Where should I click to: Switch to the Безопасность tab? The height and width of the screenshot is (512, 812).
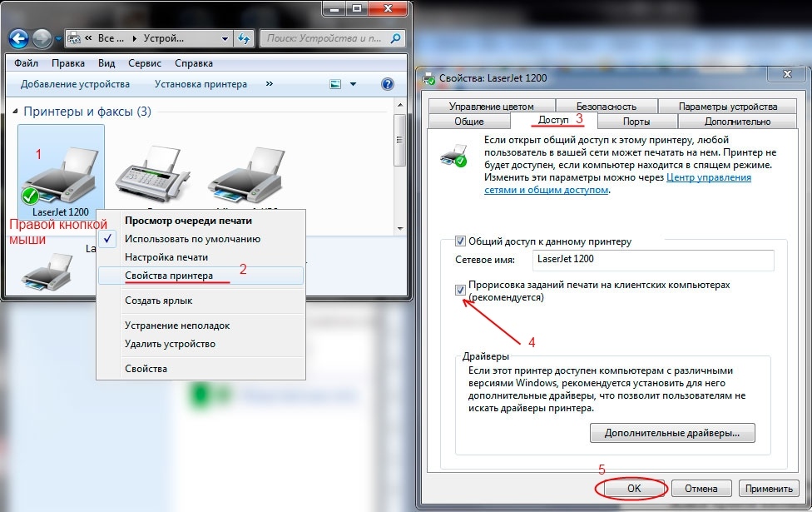[x=607, y=107]
